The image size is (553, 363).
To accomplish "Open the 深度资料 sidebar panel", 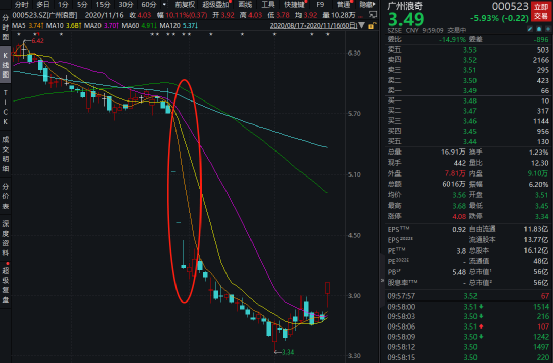I will tap(6, 238).
